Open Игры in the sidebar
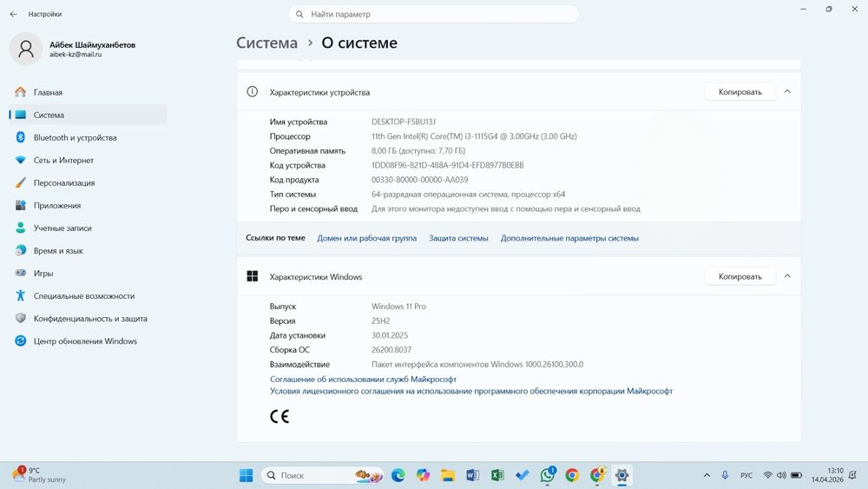 pyautogui.click(x=89, y=274)
